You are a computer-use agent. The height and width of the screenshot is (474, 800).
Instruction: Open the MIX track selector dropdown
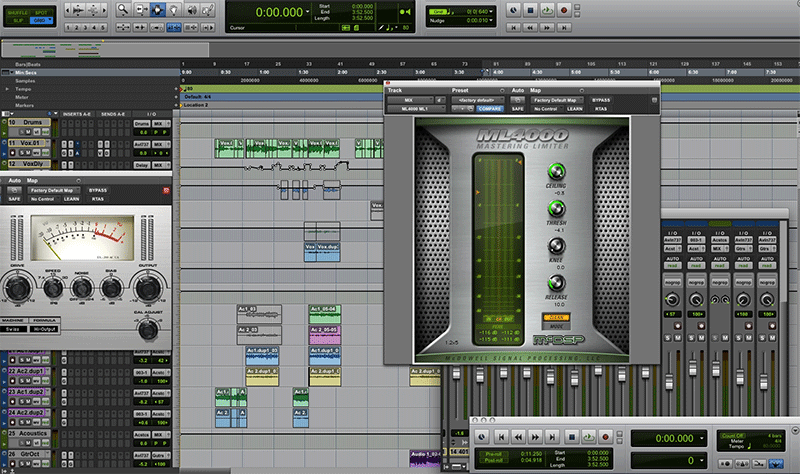pos(409,100)
